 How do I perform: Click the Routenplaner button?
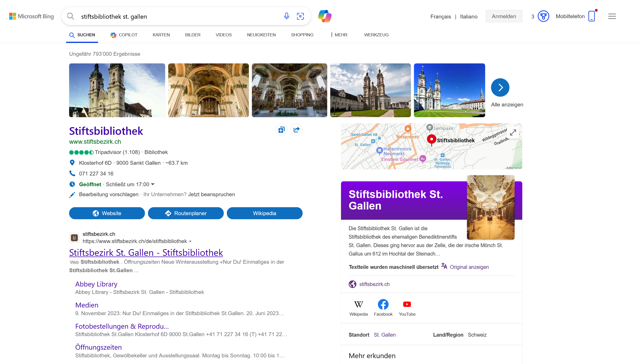click(186, 213)
